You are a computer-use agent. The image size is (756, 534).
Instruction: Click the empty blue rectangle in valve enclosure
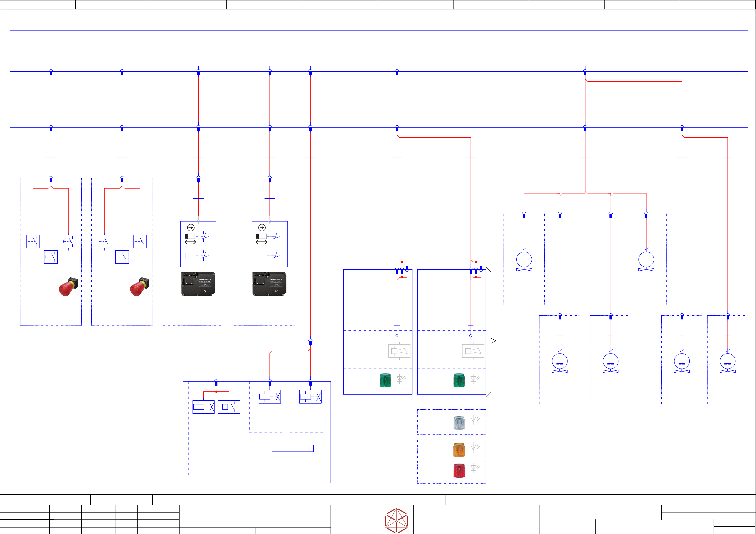[292, 448]
